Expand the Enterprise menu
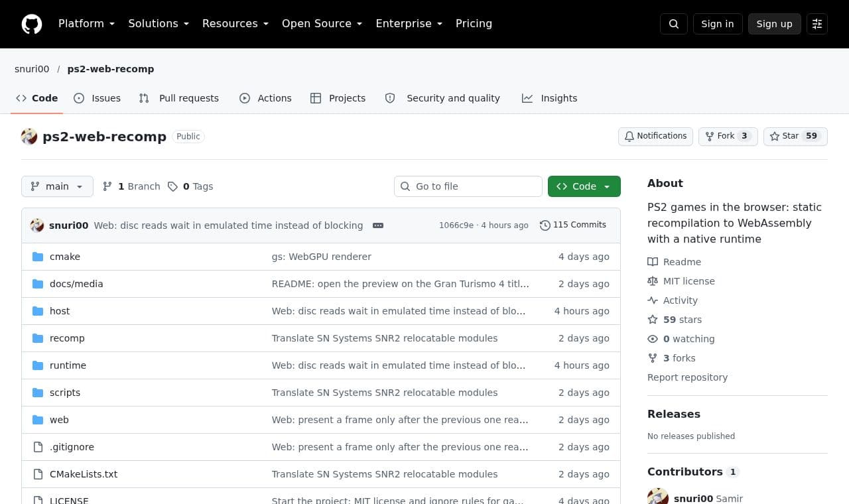 click(409, 24)
